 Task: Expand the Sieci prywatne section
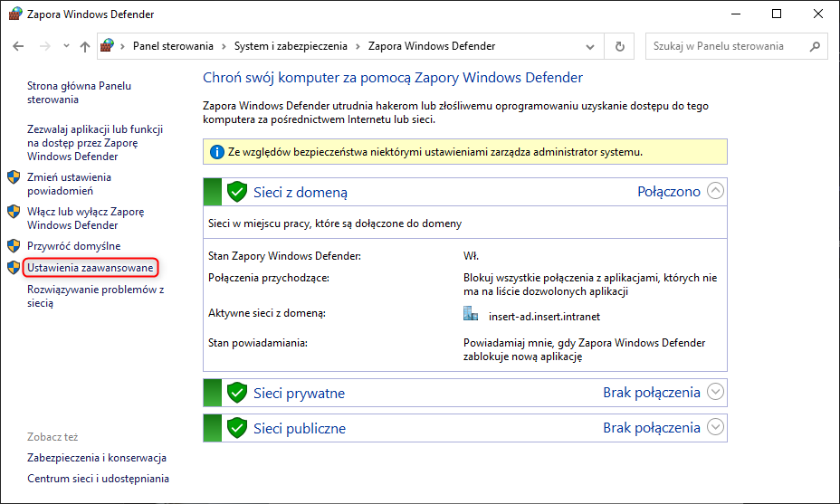[715, 392]
